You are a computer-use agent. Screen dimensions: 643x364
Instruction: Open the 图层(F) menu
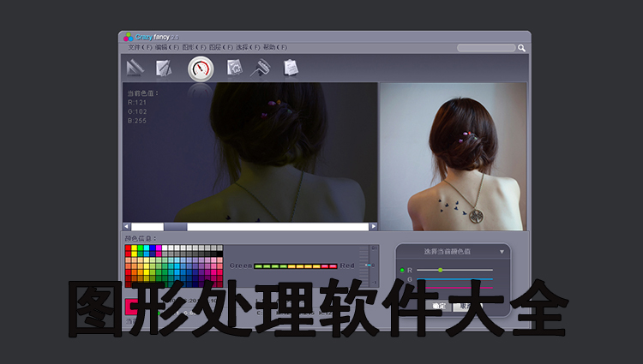[221, 47]
